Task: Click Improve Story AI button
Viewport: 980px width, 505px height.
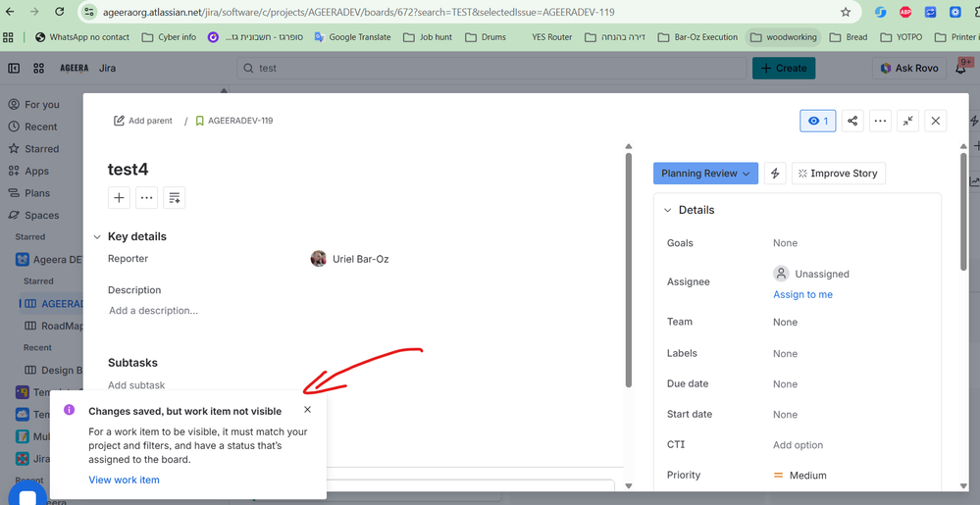Action: 838,174
